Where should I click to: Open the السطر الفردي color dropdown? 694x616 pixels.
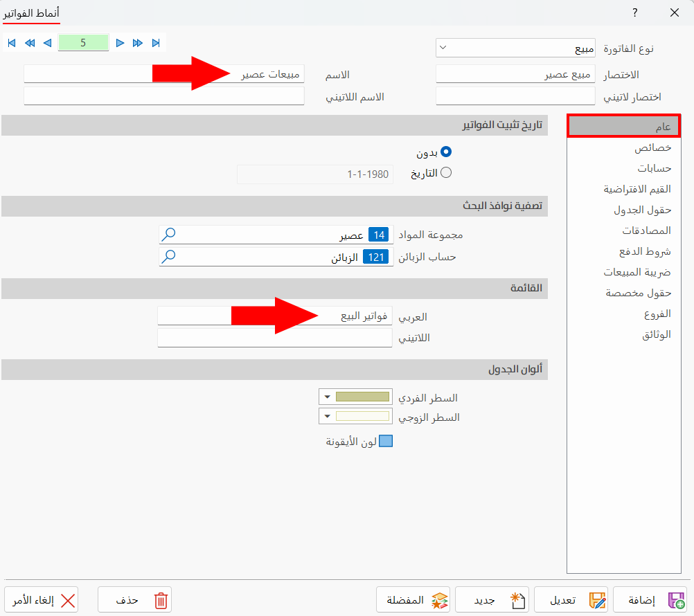[x=326, y=396]
